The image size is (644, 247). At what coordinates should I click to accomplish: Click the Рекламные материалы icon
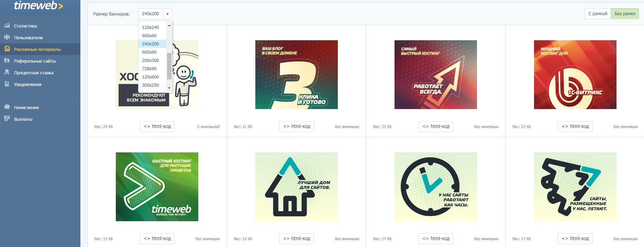coord(7,49)
